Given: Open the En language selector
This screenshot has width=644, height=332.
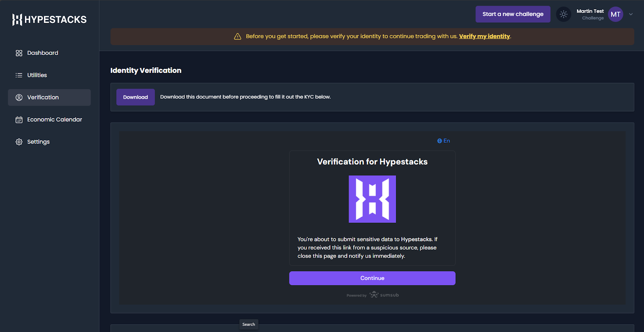Looking at the screenshot, I should [444, 141].
